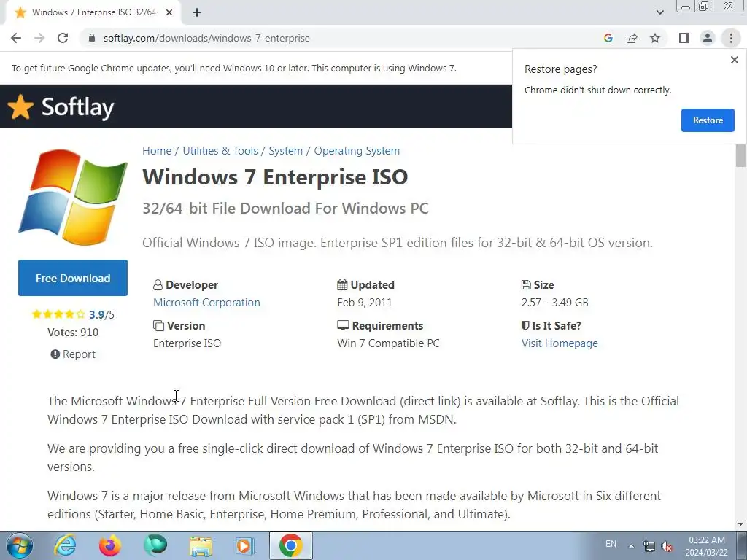Viewport: 747px width, 560px height.
Task: Click the Feb 9, 2011 date text
Action: point(365,303)
